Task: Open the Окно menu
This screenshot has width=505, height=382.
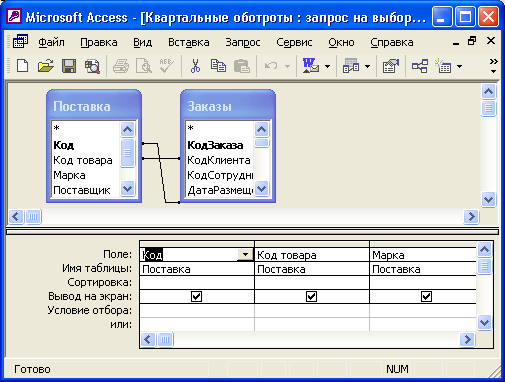Action: point(341,42)
